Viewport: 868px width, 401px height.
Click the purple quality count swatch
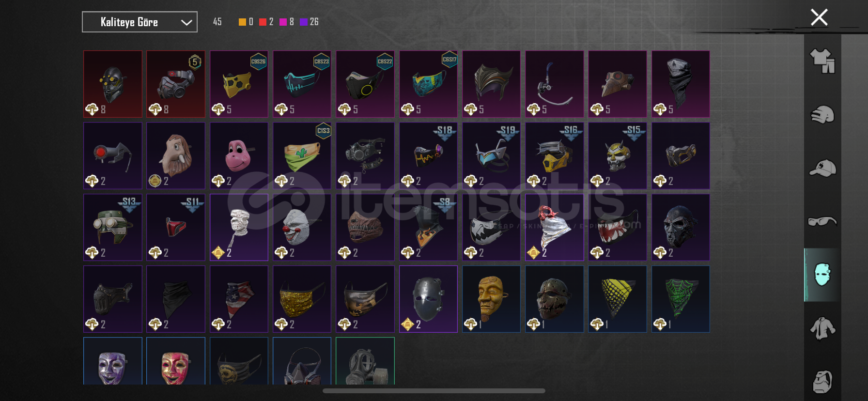[304, 22]
